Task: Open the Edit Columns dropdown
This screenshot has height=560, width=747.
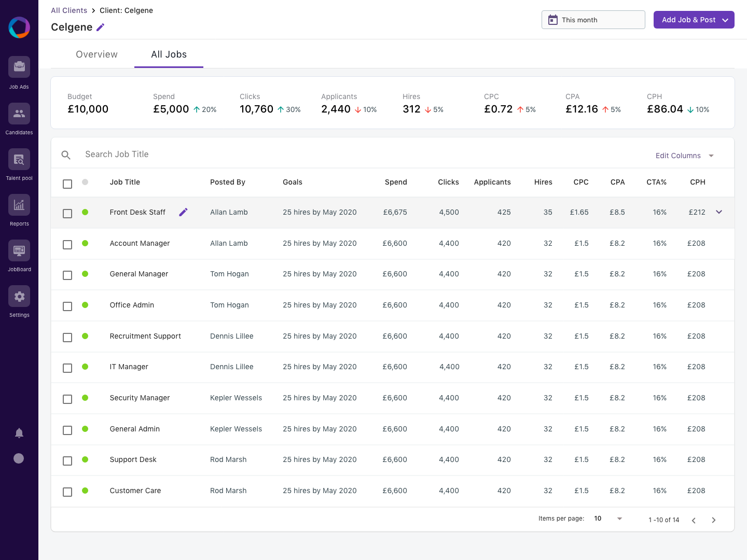Action: [684, 156]
